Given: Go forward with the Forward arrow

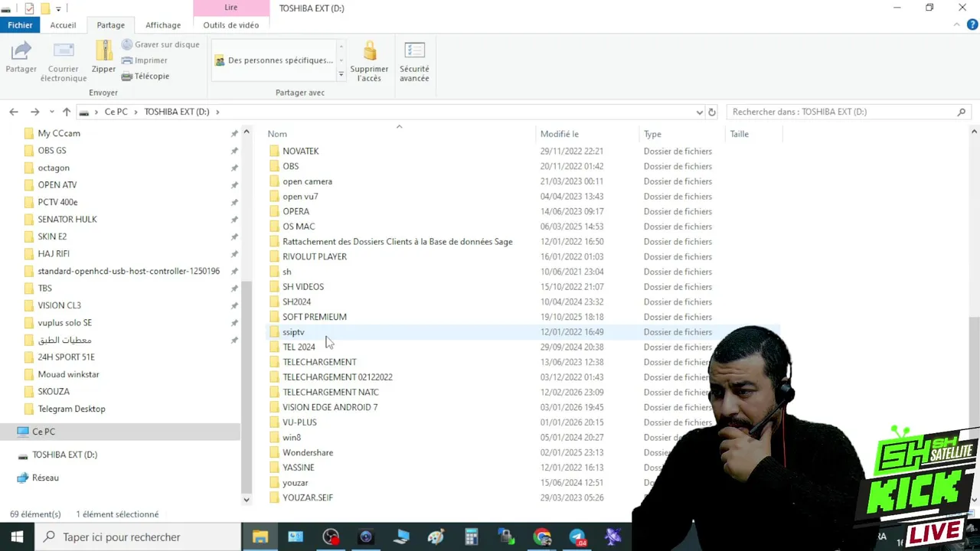Looking at the screenshot, I should pos(34,112).
